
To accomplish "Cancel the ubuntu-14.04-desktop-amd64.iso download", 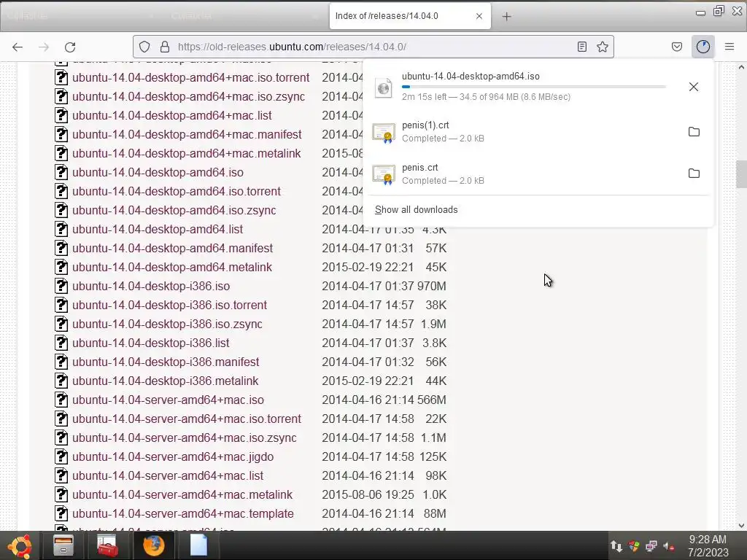I will [x=694, y=87].
